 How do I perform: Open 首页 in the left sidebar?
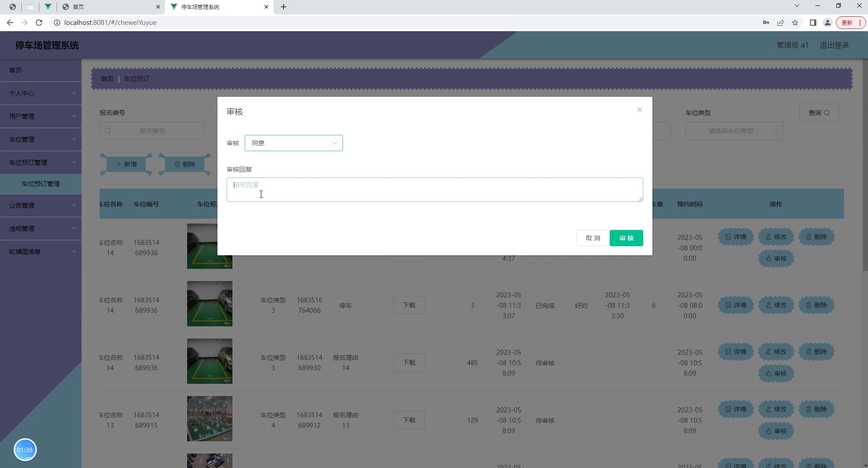point(41,70)
